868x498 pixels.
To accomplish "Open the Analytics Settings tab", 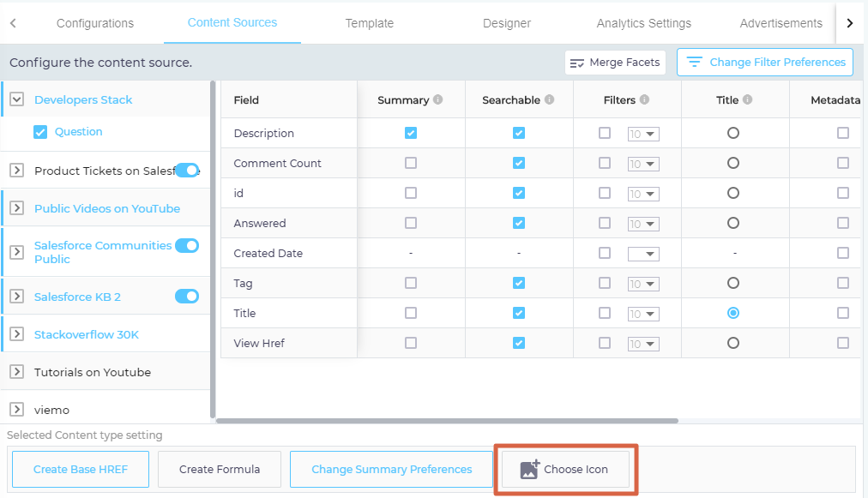I will click(x=643, y=23).
